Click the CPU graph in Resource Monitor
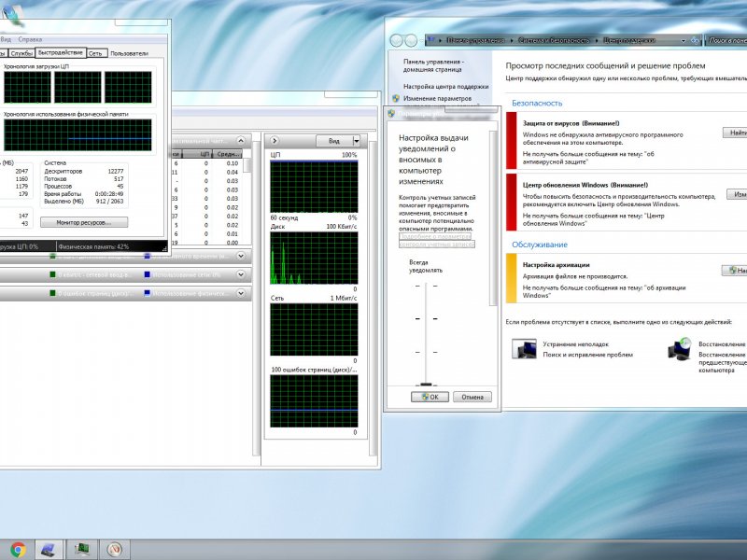 (314, 186)
